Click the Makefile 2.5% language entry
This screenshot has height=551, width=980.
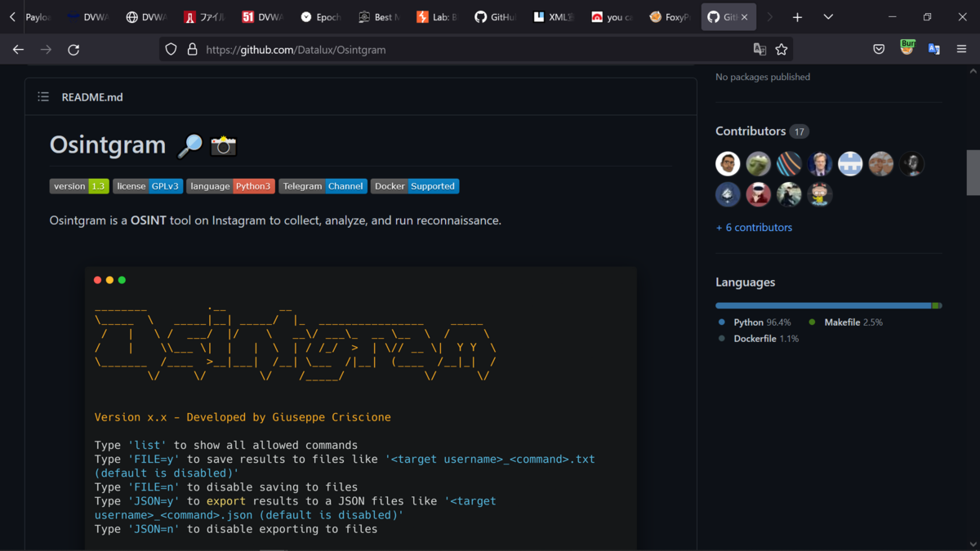pyautogui.click(x=846, y=322)
